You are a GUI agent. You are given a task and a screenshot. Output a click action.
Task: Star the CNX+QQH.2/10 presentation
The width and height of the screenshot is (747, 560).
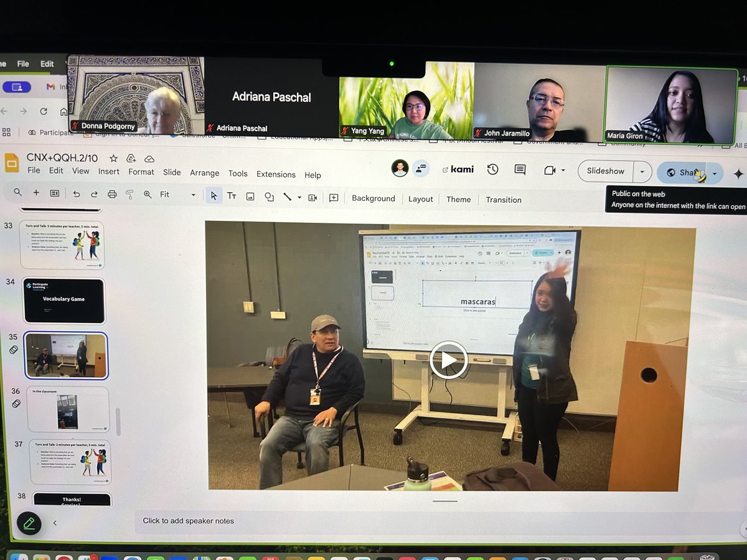pyautogui.click(x=113, y=158)
